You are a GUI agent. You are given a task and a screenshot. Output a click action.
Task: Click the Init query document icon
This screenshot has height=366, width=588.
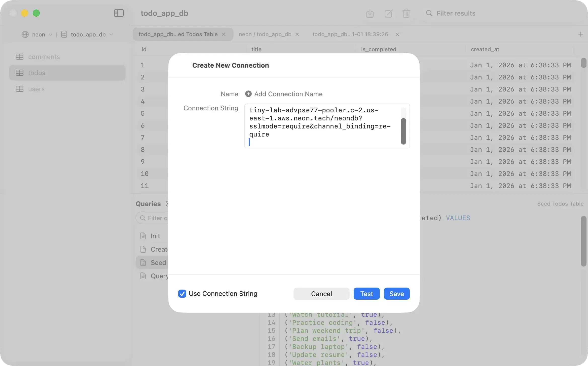click(x=143, y=236)
